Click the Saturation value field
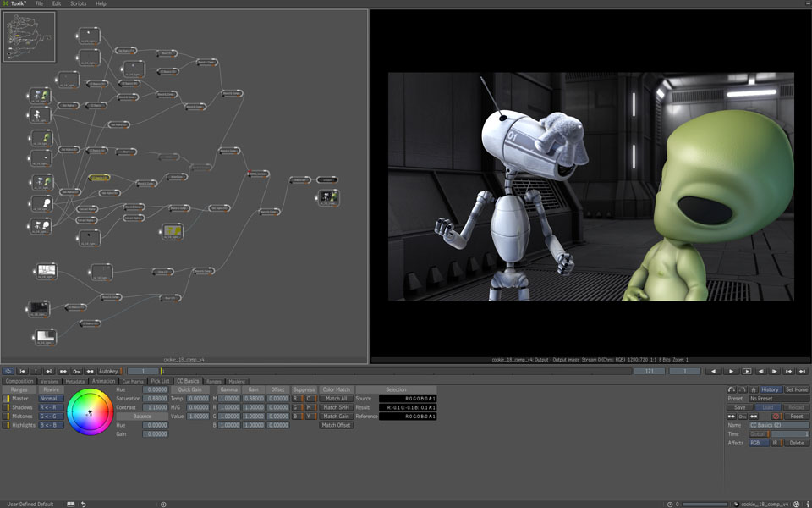812x508 pixels. (156, 399)
